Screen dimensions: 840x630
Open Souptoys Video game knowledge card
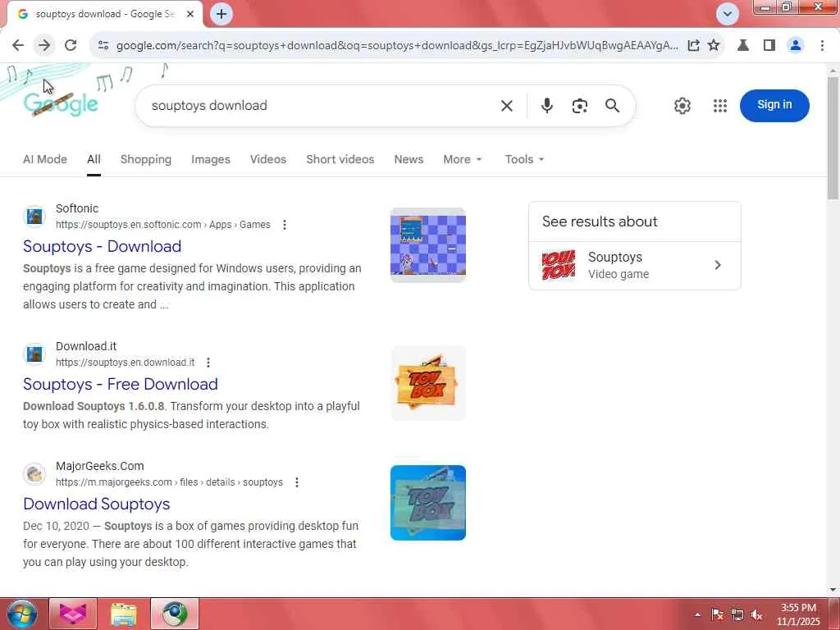point(635,265)
